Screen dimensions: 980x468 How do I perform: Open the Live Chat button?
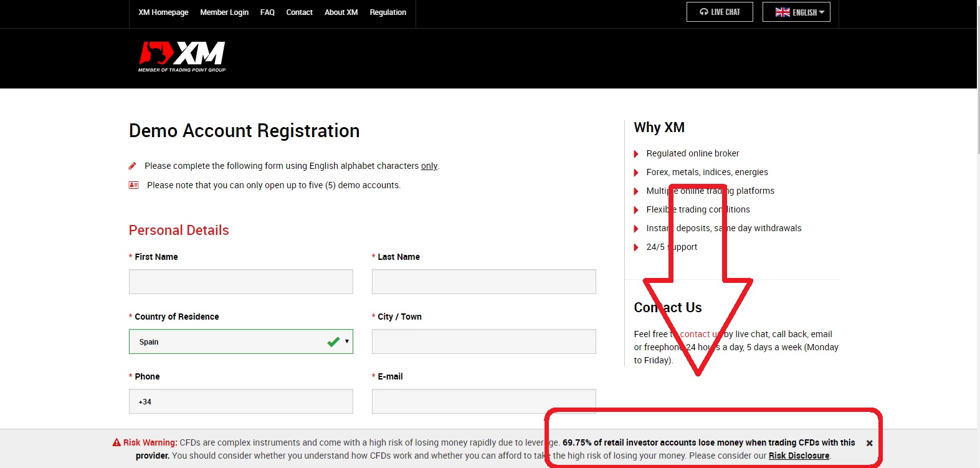720,12
